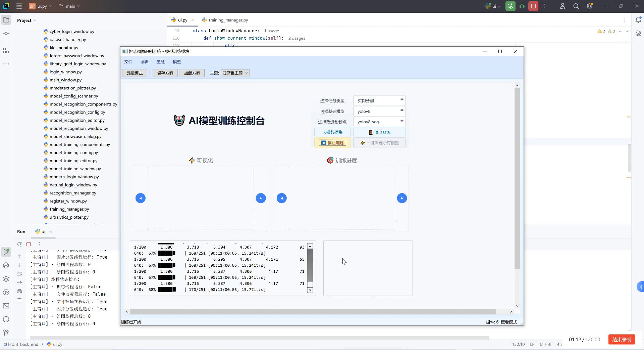Open the Structure tool window icon

6,50
